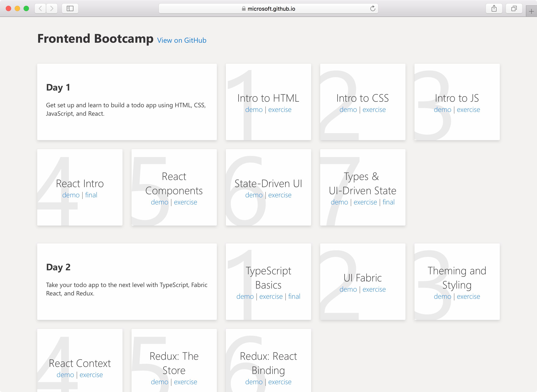Show all tabs overview icon
Screen dimensions: 537x392
[514, 8]
